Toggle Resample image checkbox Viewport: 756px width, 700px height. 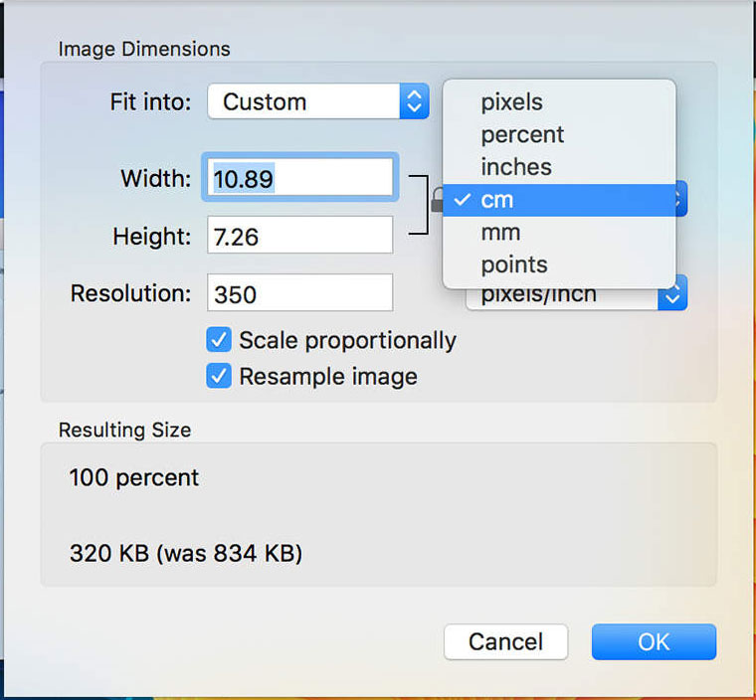[219, 377]
